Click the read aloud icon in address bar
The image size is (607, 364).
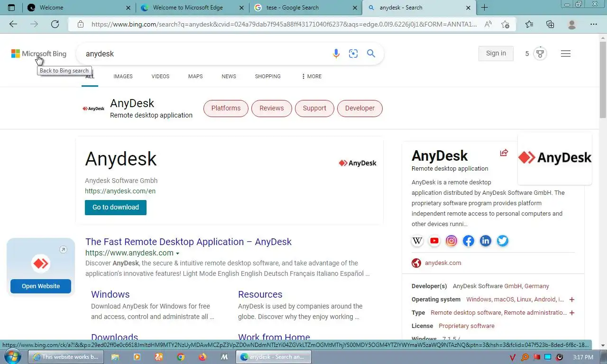pyautogui.click(x=488, y=24)
